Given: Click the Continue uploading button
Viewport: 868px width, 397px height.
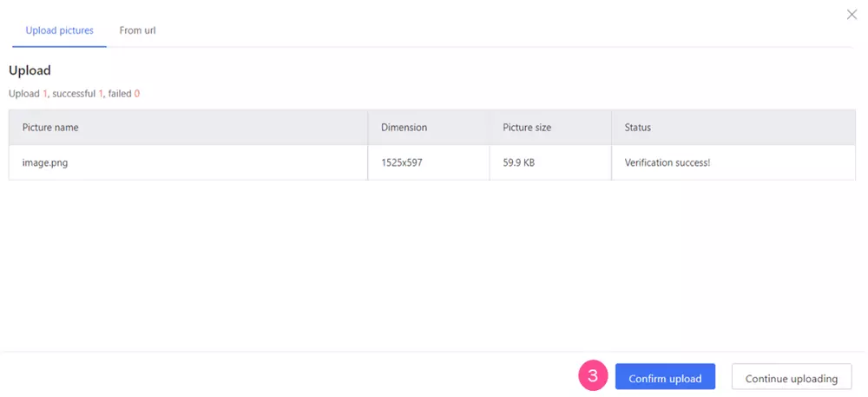Looking at the screenshot, I should tap(791, 378).
